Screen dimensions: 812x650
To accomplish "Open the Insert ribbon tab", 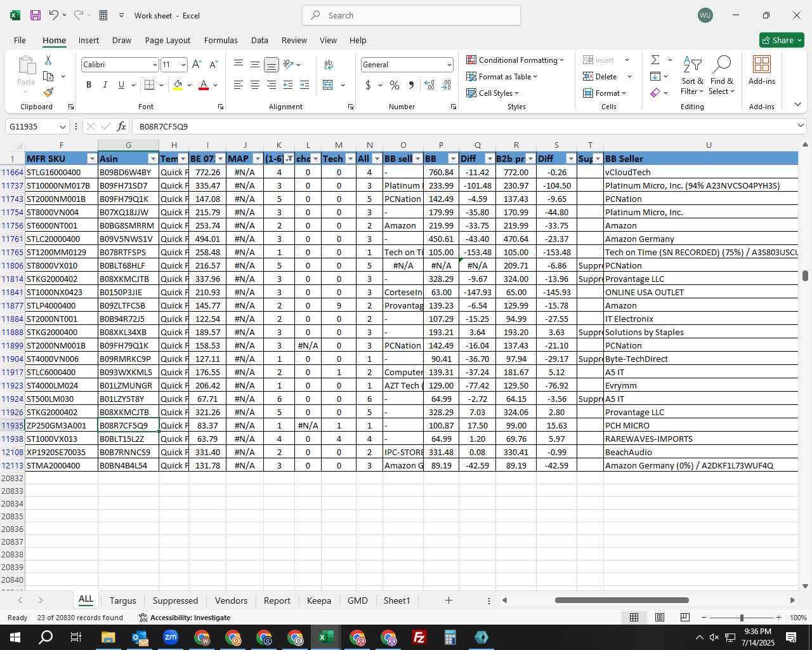I will coord(89,40).
